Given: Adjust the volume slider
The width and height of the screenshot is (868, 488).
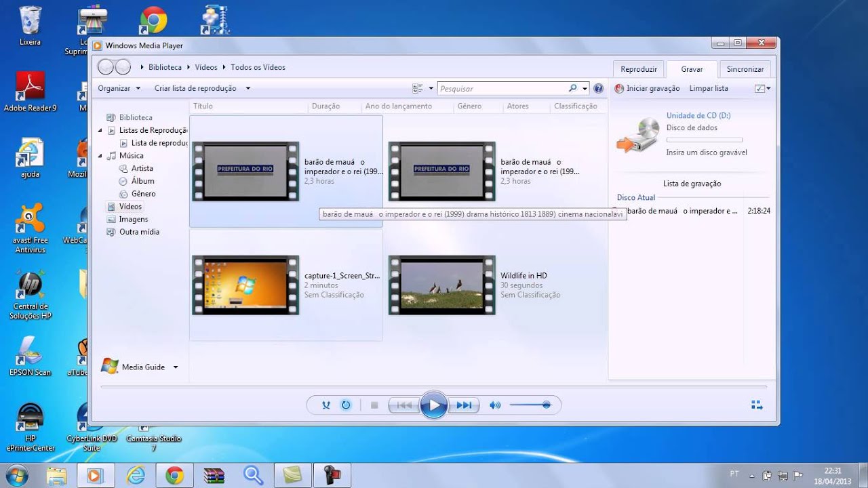Looking at the screenshot, I should pyautogui.click(x=530, y=405).
